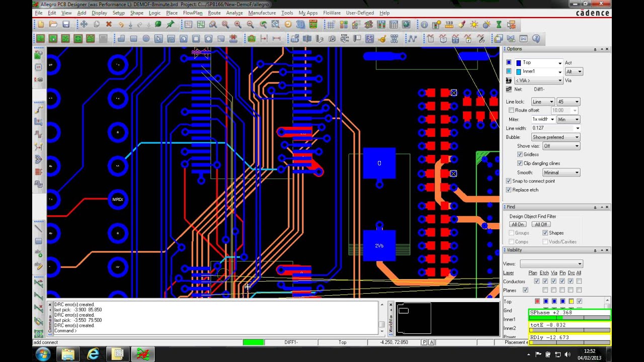Select the Zoom In magnifier icon
This screenshot has width=644, height=362.
coord(237,24)
